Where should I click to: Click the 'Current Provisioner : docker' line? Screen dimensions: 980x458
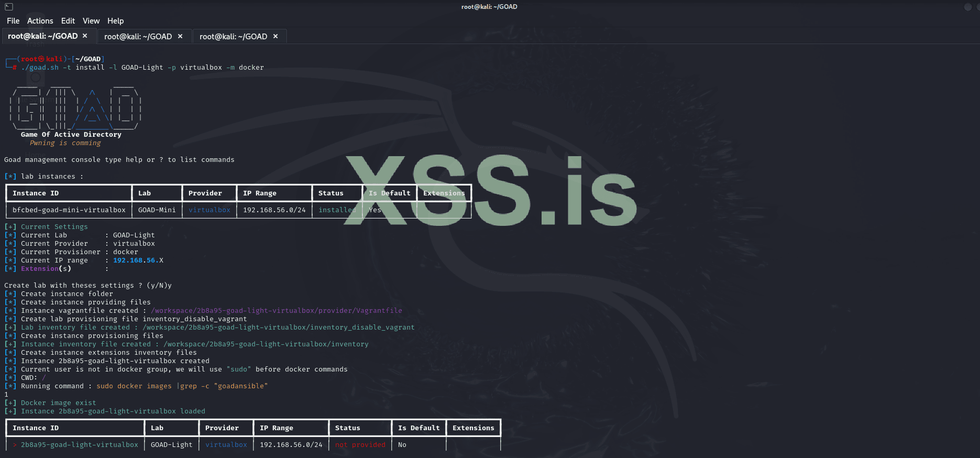point(71,252)
